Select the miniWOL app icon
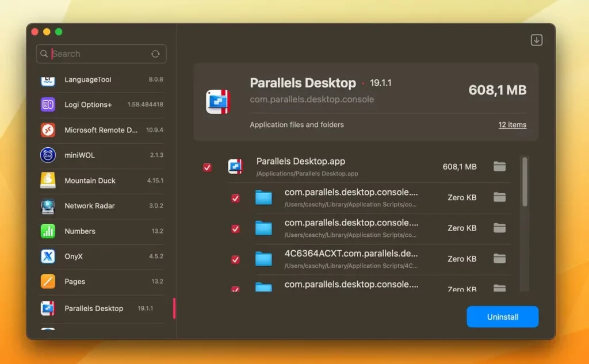The image size is (589, 364). (x=48, y=155)
